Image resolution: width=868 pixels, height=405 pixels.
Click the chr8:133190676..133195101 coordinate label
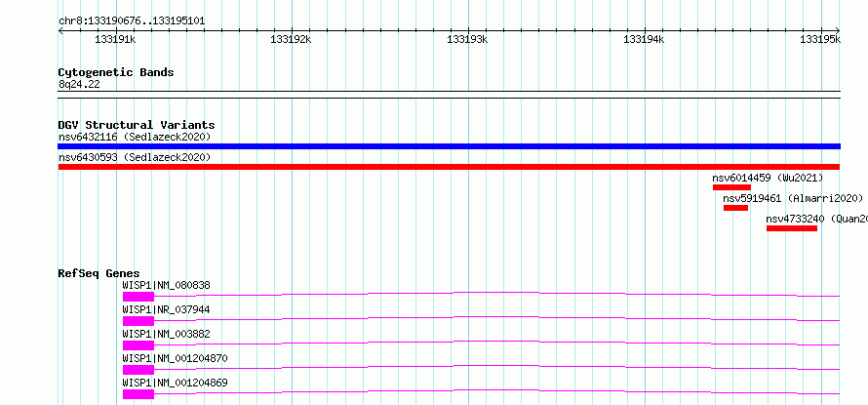click(x=132, y=21)
